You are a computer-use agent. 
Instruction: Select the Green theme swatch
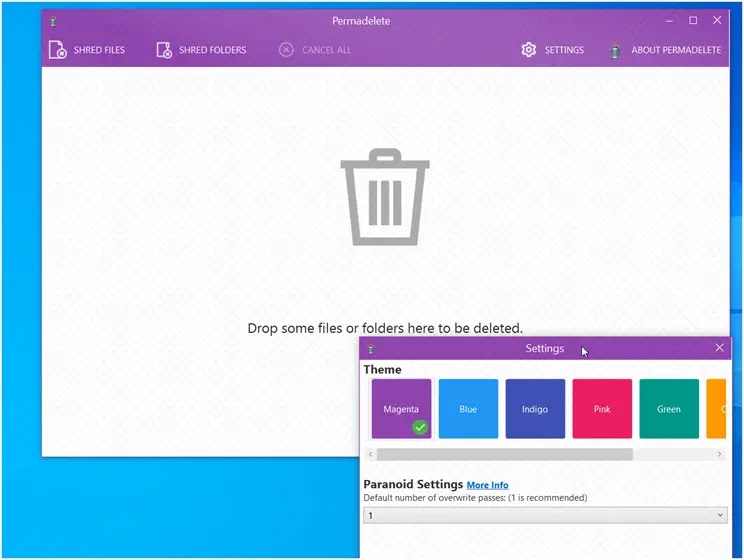669,409
